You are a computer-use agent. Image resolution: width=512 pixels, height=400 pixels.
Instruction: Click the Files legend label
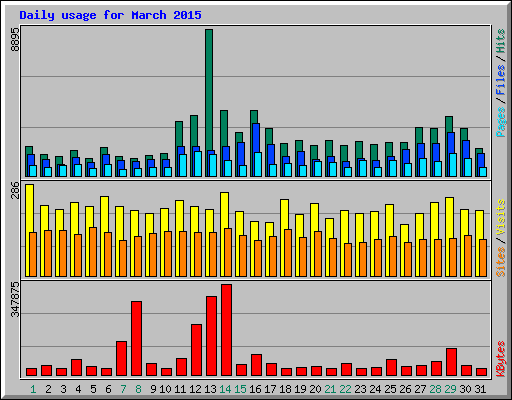click(501, 80)
